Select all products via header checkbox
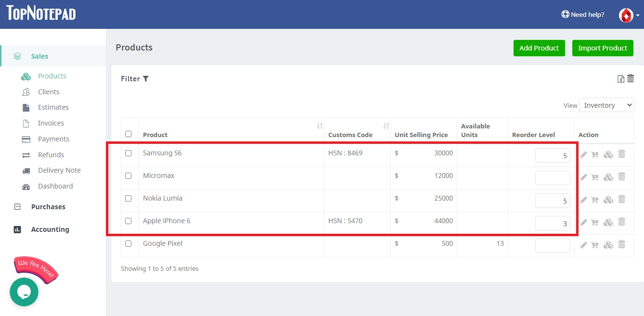 coord(129,134)
